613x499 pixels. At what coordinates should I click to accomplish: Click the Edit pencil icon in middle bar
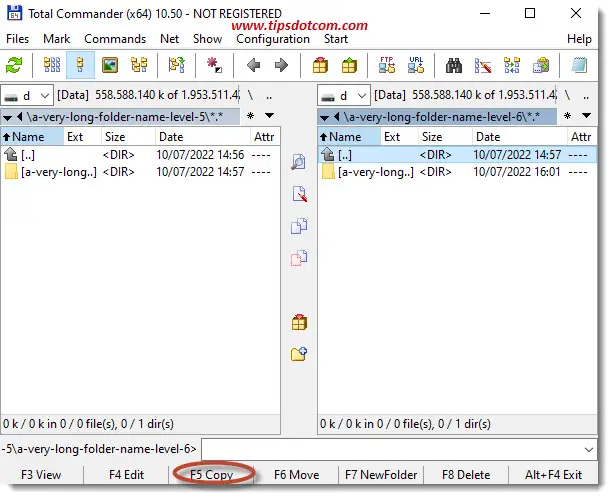(299, 194)
